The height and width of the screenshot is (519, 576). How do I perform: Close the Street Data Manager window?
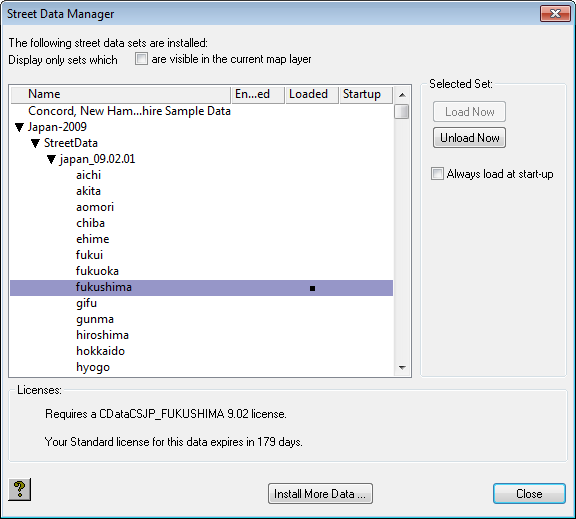coord(555,14)
